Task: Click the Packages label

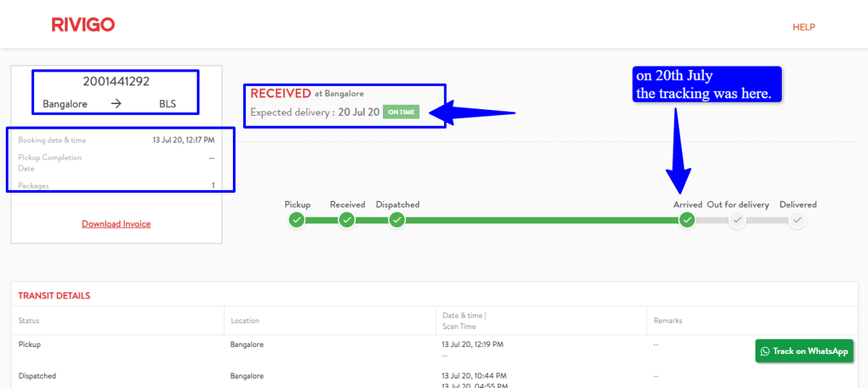Action: 33,186
